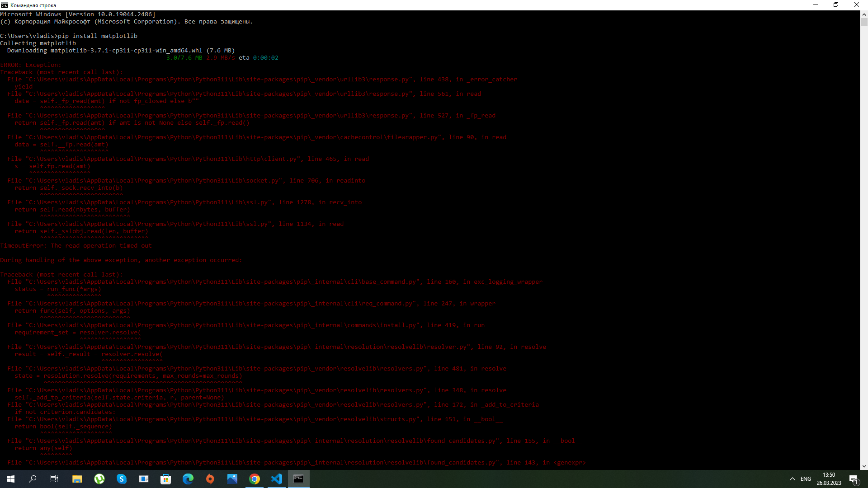Click the active Command Prompt taskbar button

click(299, 479)
